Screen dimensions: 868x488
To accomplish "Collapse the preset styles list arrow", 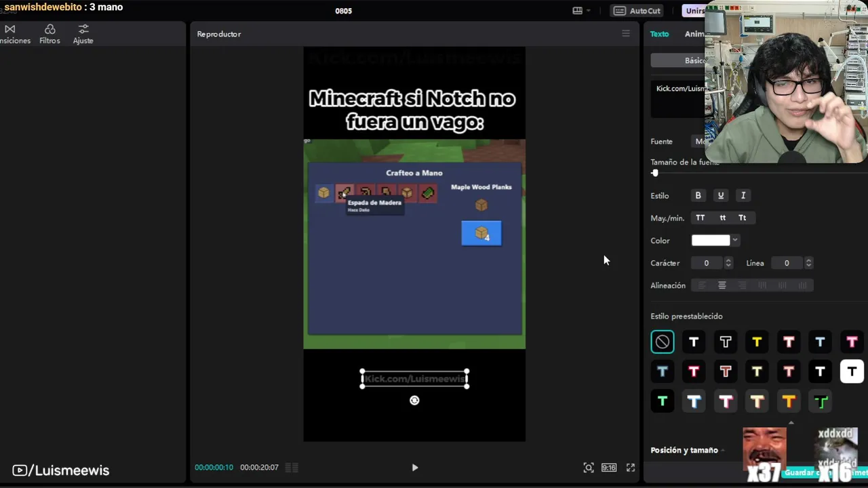I will pos(791,422).
